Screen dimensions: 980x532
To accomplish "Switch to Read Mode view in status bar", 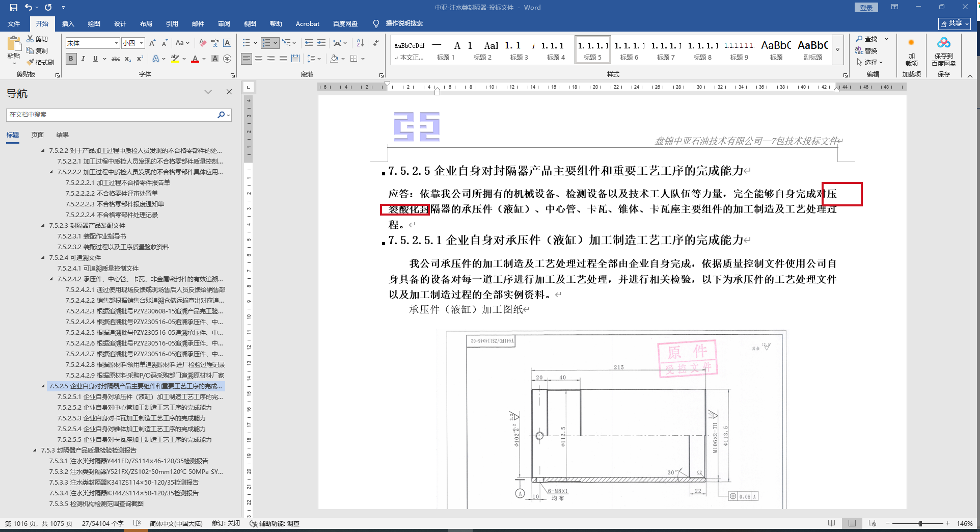I will point(831,523).
